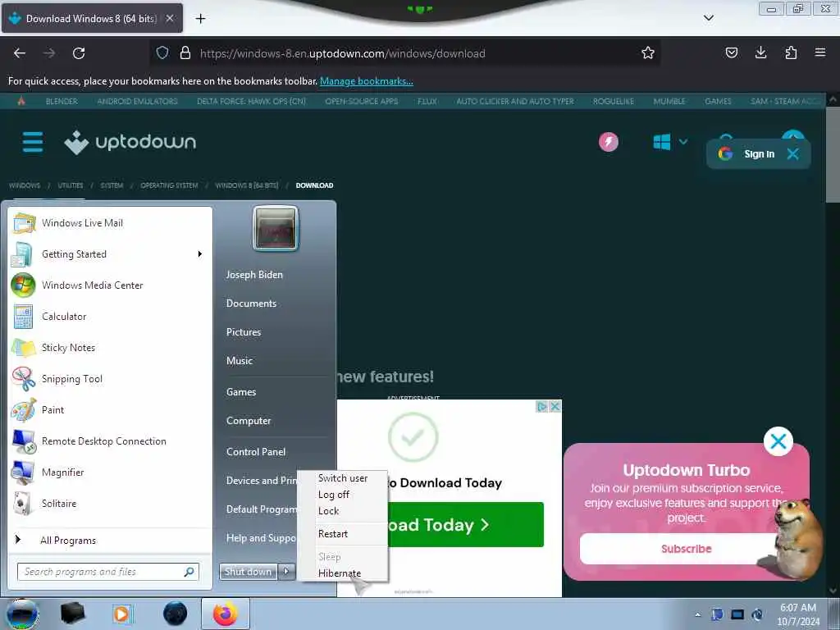Click the browser URL address bar

(x=404, y=53)
